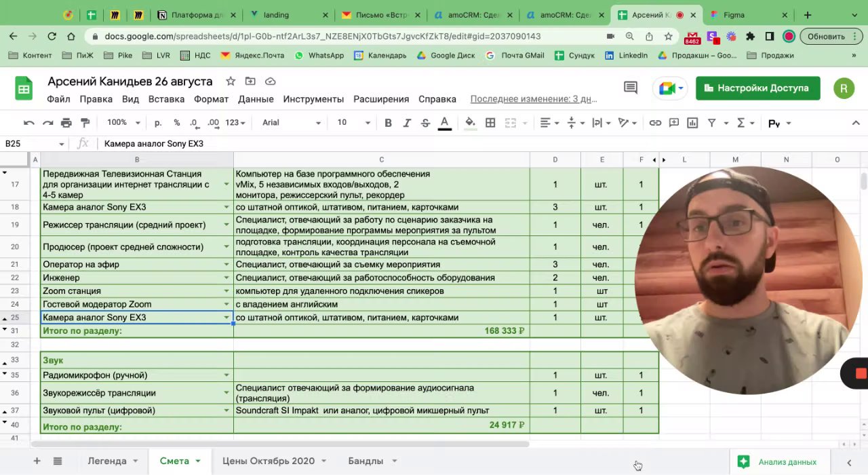Screen dimensions: 868x475
Task: Bookmark this page with star in address bar
Action: click(668, 36)
